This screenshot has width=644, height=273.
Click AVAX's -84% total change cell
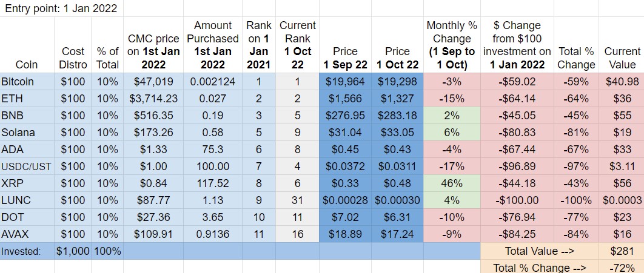(x=576, y=234)
